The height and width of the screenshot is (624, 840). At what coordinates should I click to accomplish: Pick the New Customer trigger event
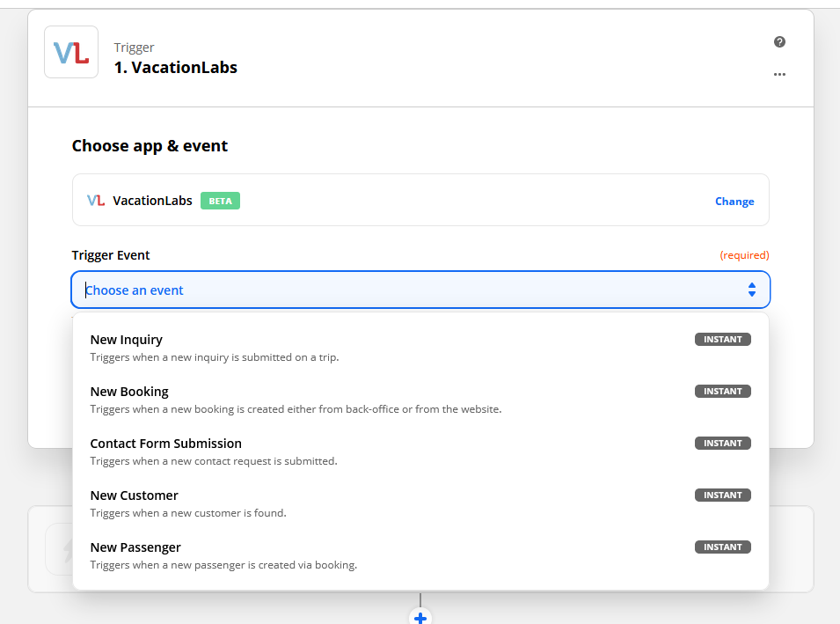coord(420,504)
